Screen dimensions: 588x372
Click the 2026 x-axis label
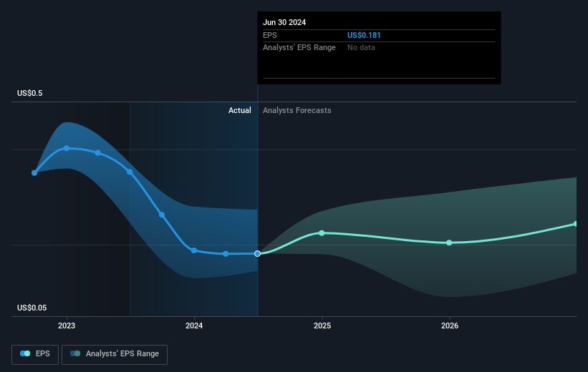coord(450,325)
